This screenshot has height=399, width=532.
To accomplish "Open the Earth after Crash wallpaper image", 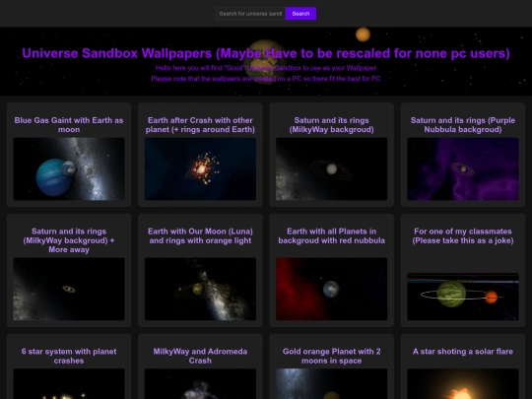I will [200, 169].
